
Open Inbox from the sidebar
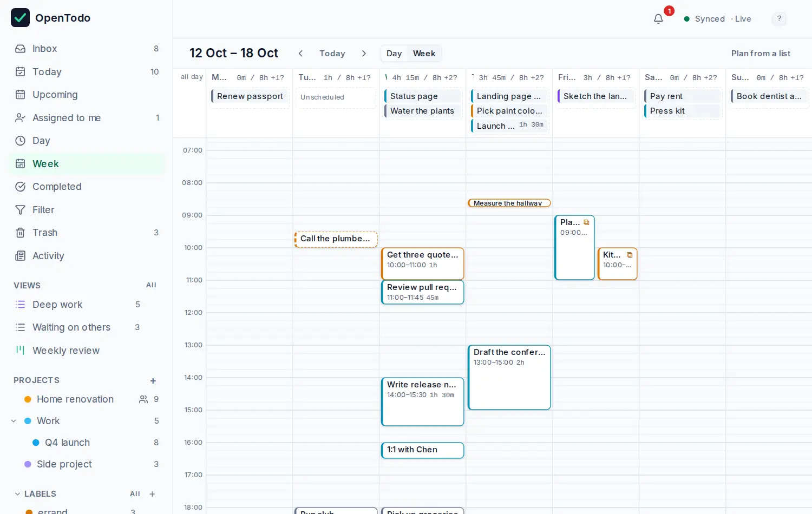tap(87, 49)
